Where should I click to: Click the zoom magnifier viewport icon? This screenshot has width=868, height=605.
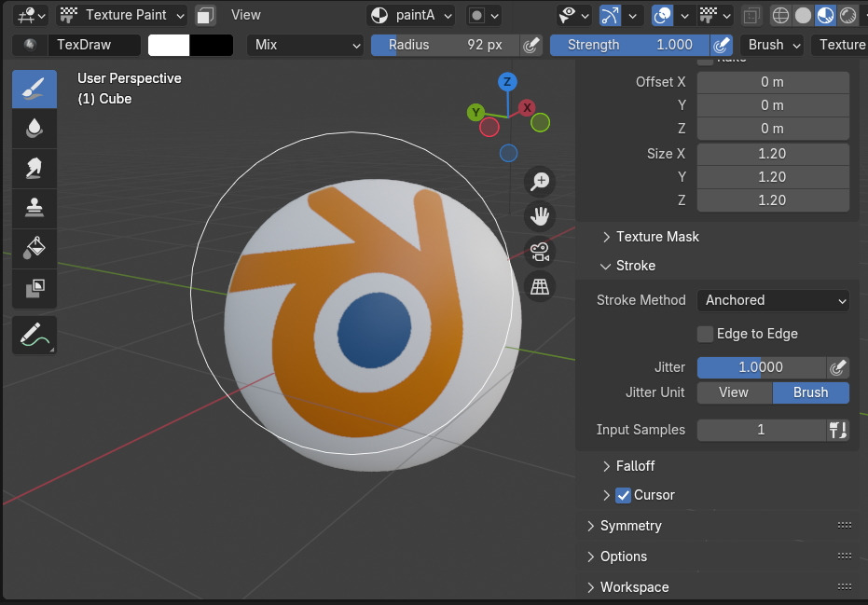pos(540,182)
